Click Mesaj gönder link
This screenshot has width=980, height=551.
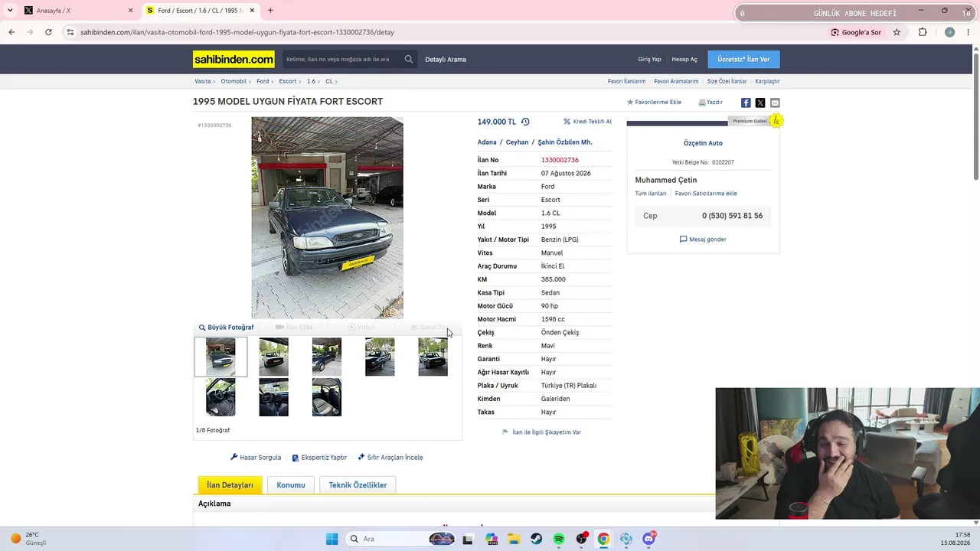point(703,240)
